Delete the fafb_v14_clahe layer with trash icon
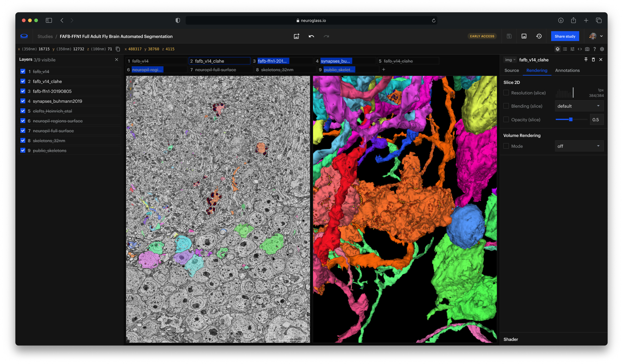 tap(593, 60)
